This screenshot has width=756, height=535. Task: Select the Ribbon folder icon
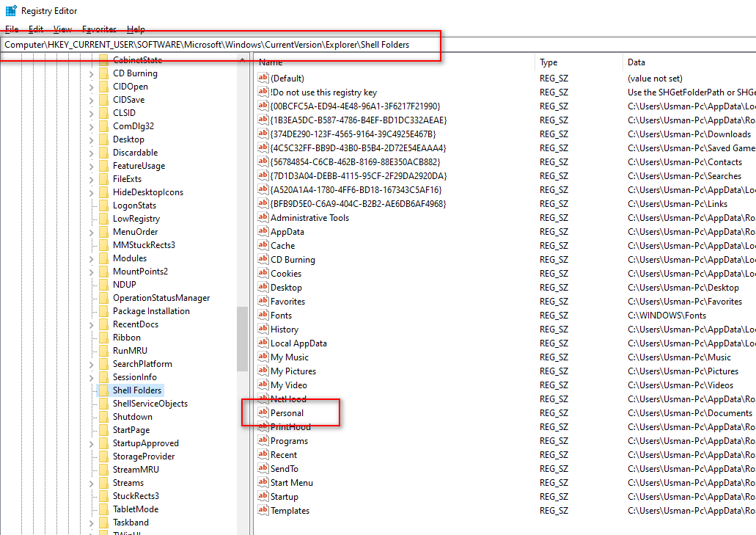(x=103, y=337)
